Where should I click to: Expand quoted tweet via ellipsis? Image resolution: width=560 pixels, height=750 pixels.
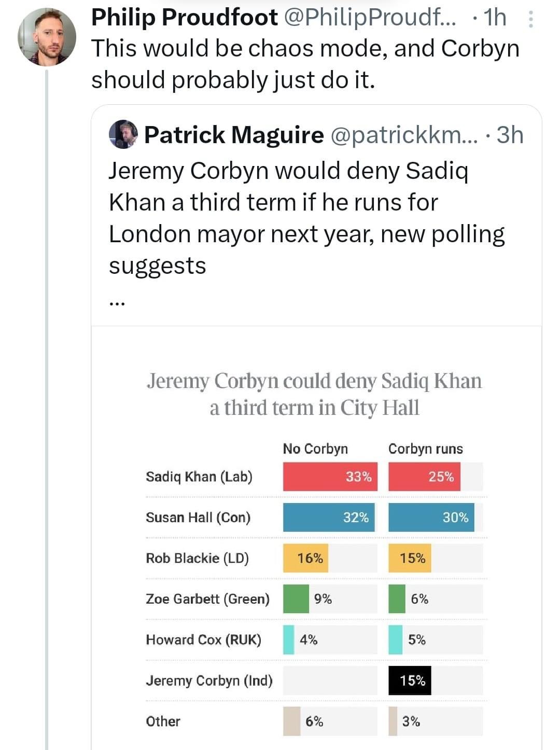pos(117,303)
